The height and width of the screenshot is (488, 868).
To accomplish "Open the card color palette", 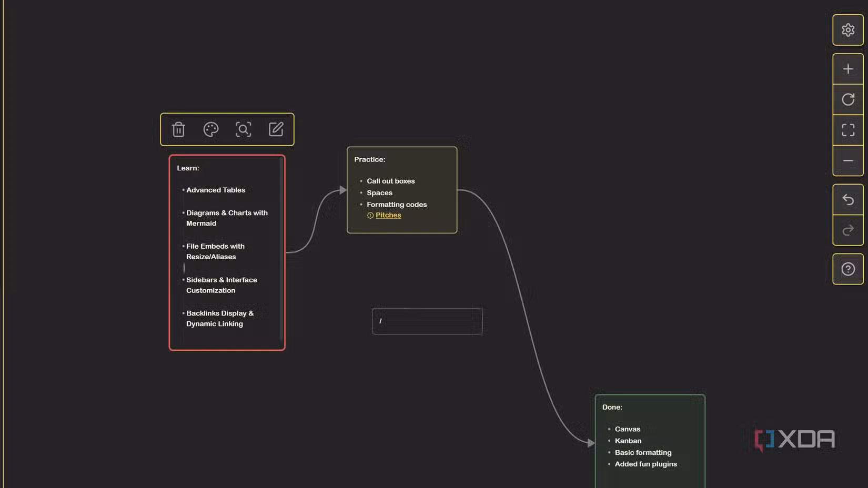I will (211, 129).
